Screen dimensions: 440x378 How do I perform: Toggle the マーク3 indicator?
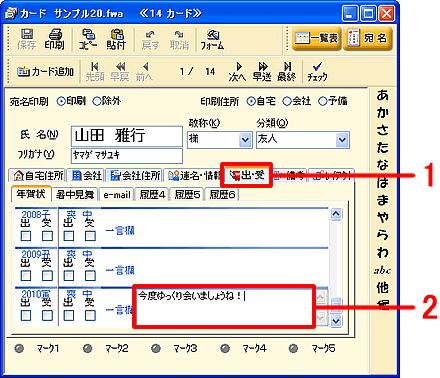(156, 349)
